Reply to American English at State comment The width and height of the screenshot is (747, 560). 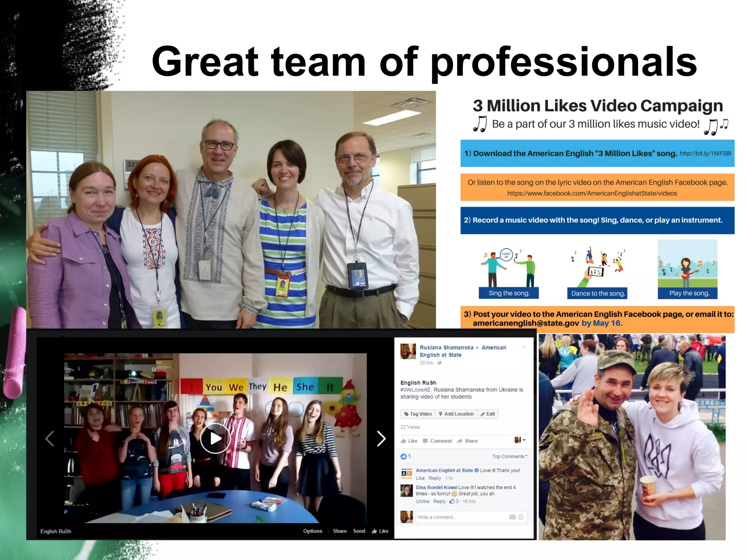[435, 478]
